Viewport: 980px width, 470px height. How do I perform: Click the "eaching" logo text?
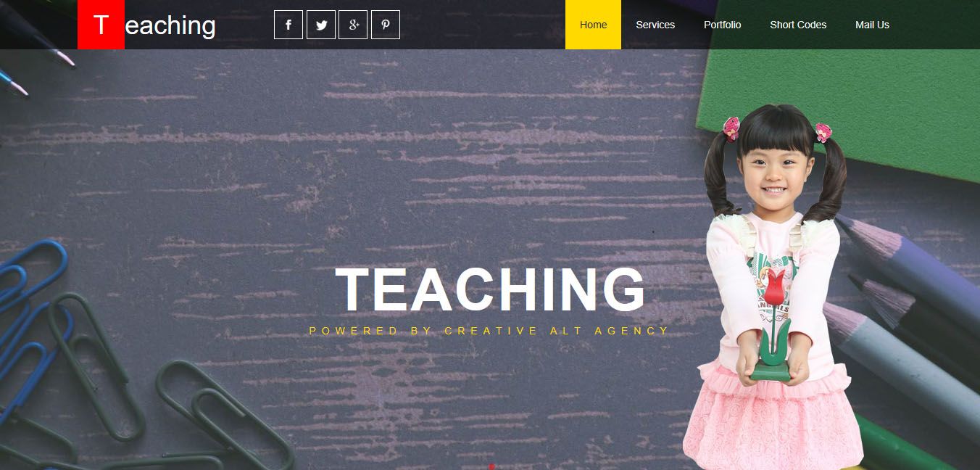coord(170,25)
